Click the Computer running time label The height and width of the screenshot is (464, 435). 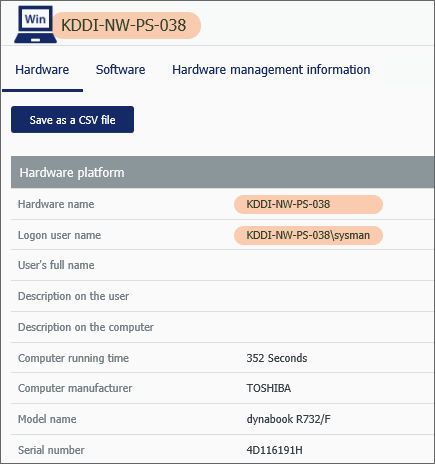pyautogui.click(x=73, y=358)
